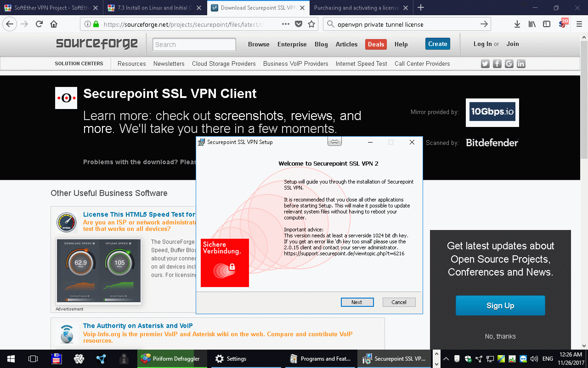Click the Join link
Image resolution: width=588 pixels, height=368 pixels.
[x=513, y=44]
